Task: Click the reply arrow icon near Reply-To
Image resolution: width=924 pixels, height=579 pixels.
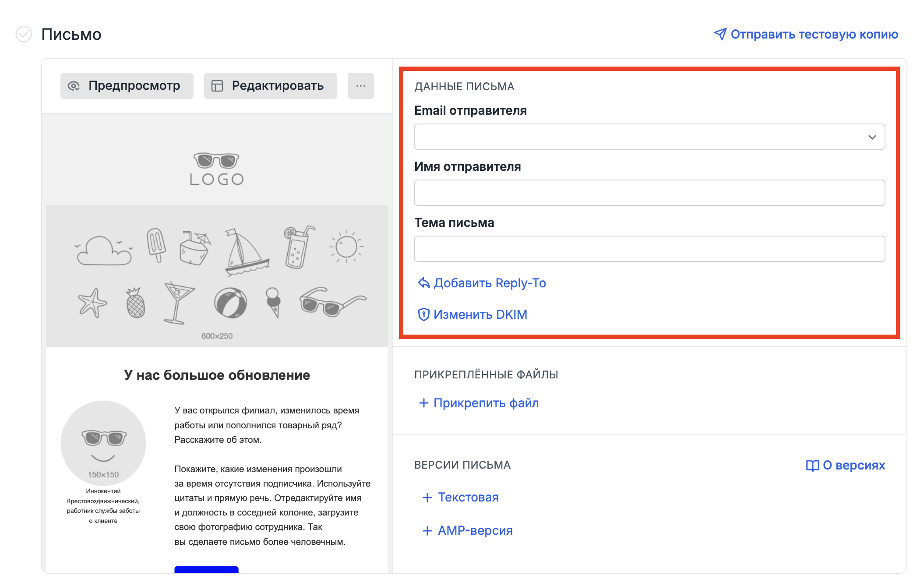Action: (423, 283)
